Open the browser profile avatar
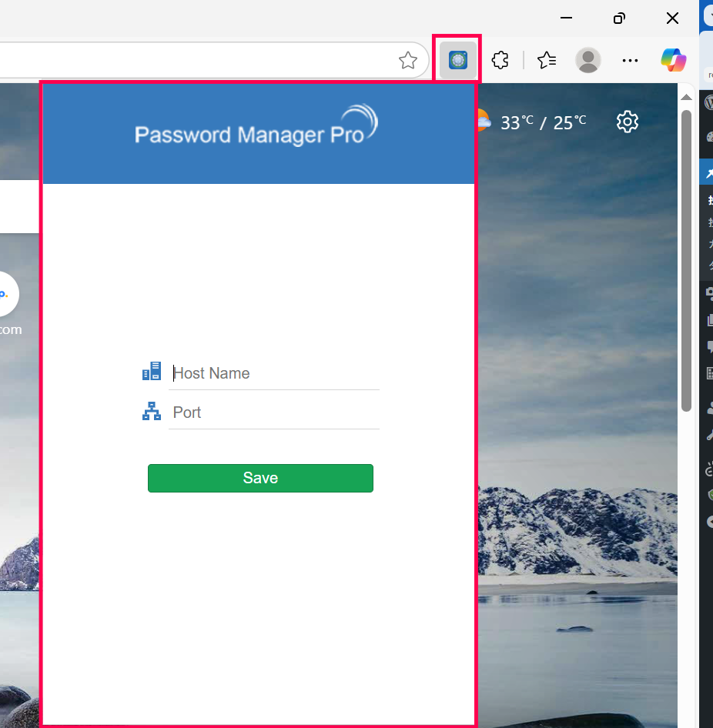This screenshot has height=728, width=713. (588, 60)
